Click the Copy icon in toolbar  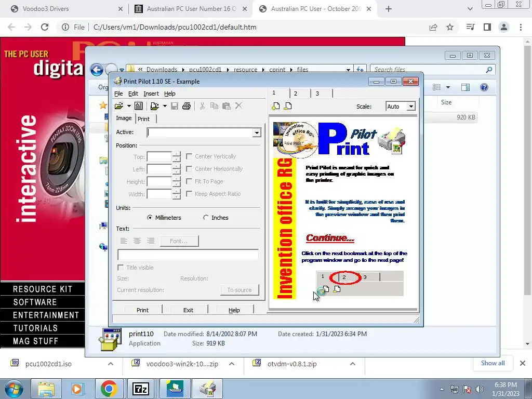[214, 106]
